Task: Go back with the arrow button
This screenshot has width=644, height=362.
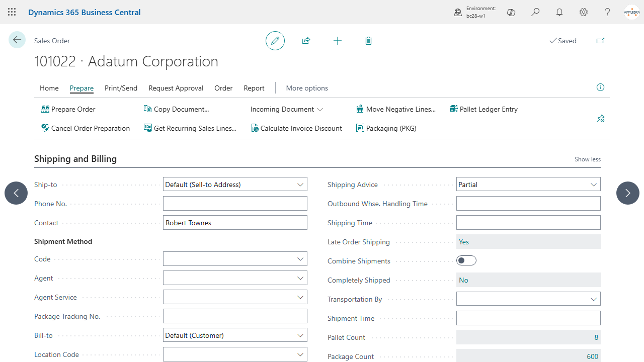Action: pos(17,40)
